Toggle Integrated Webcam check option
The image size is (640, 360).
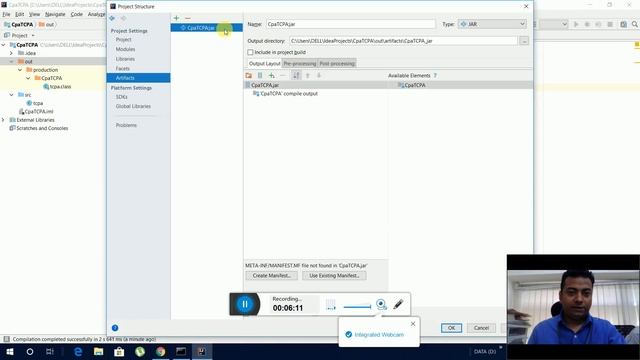tap(349, 335)
